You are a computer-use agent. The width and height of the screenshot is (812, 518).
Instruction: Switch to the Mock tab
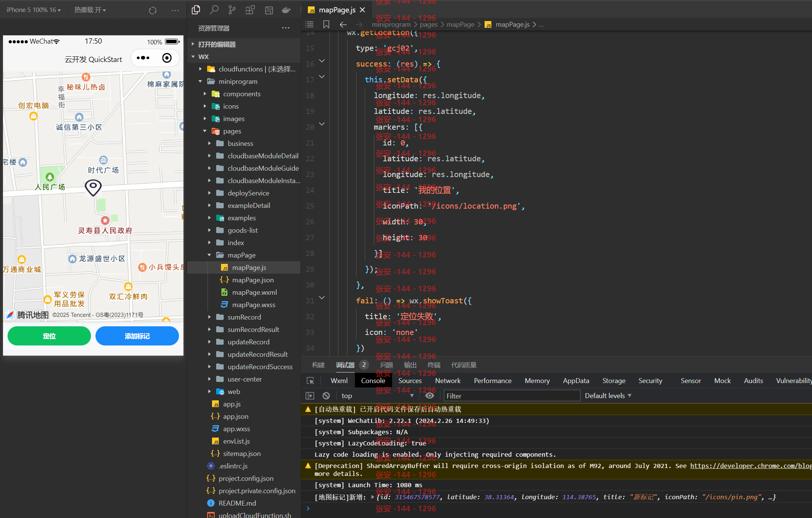(722, 381)
